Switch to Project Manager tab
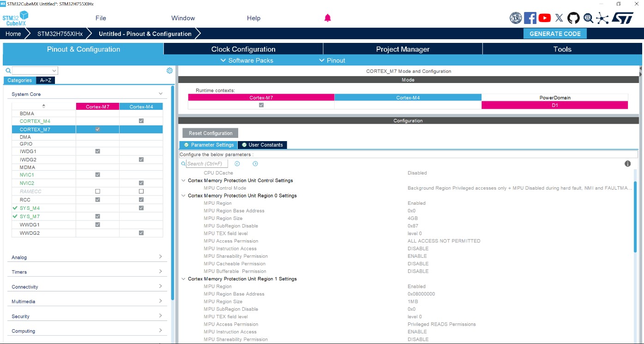 pos(403,49)
